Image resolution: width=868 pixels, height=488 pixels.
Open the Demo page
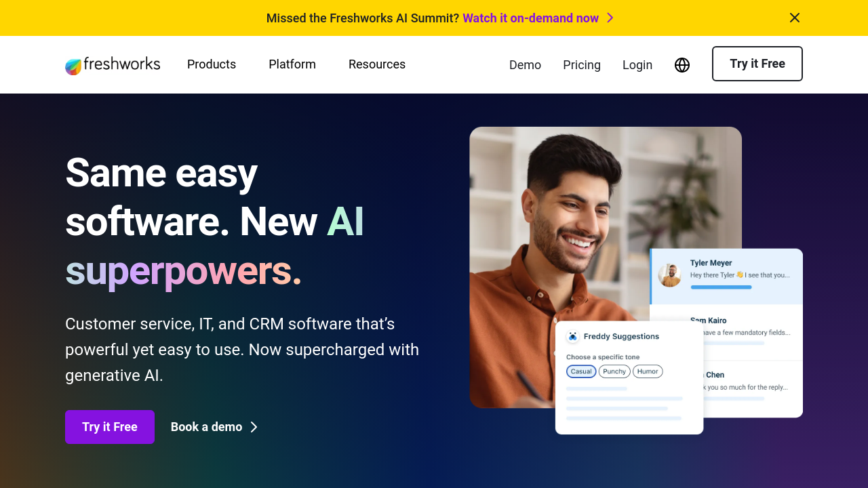coord(525,65)
